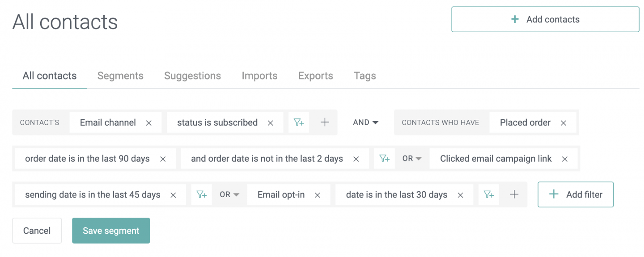This screenshot has height=257, width=644.
Task: Remove the Placed order filter chip
Action: (563, 123)
